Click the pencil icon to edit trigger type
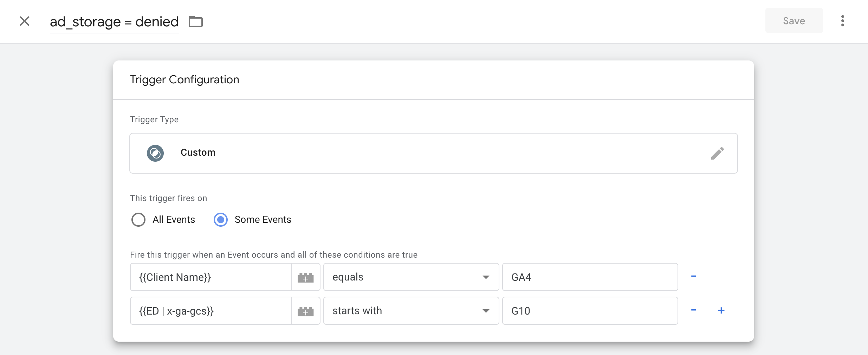Image resolution: width=868 pixels, height=355 pixels. [717, 153]
